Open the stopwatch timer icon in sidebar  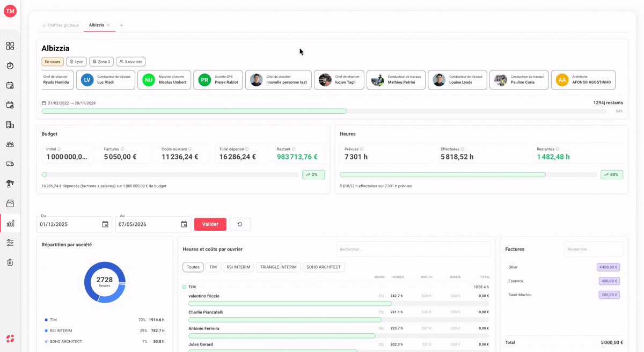pyautogui.click(x=10, y=65)
